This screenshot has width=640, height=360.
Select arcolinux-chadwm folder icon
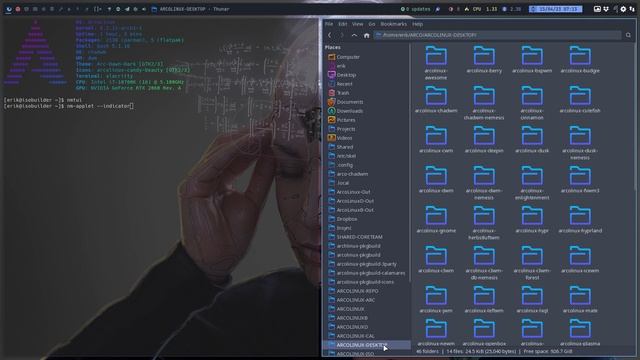click(x=436, y=96)
